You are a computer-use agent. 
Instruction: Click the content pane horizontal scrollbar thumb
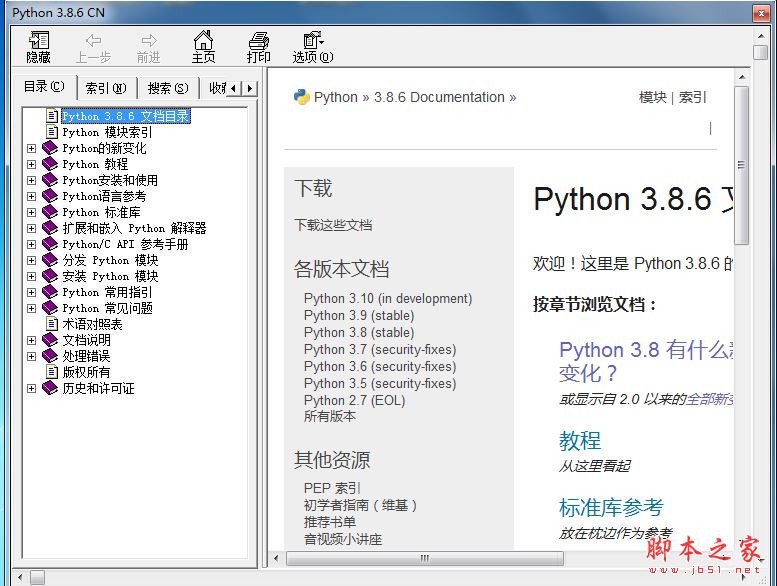425,558
